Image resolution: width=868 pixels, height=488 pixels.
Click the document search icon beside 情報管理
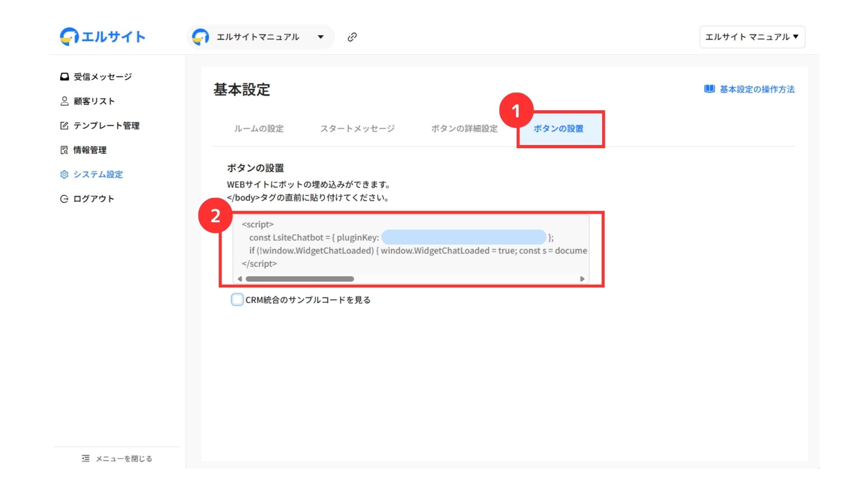pos(64,150)
